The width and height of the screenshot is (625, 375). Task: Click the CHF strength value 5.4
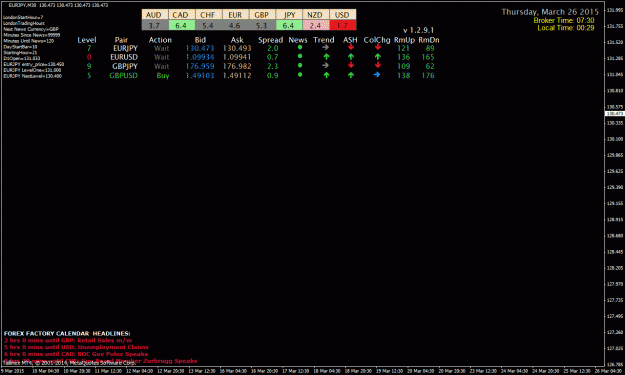click(208, 25)
